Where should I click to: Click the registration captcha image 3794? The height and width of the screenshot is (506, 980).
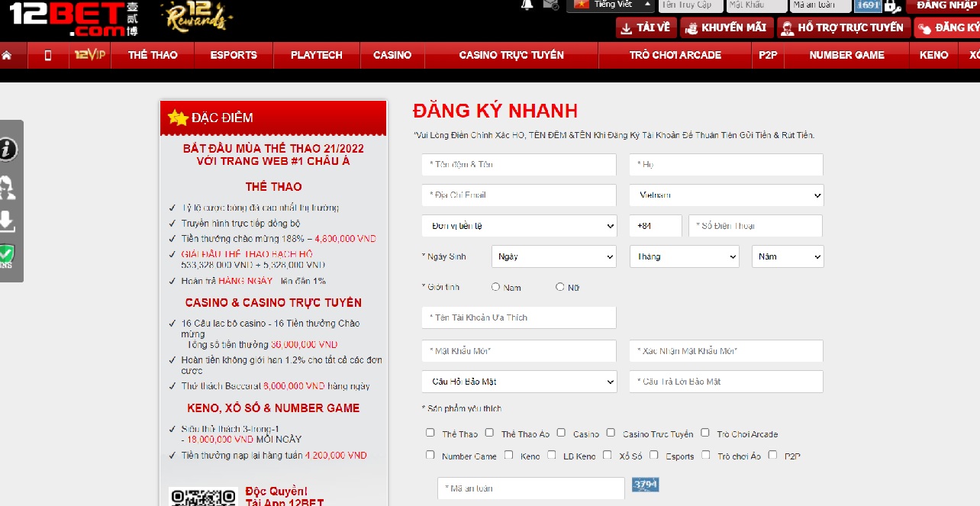(645, 485)
